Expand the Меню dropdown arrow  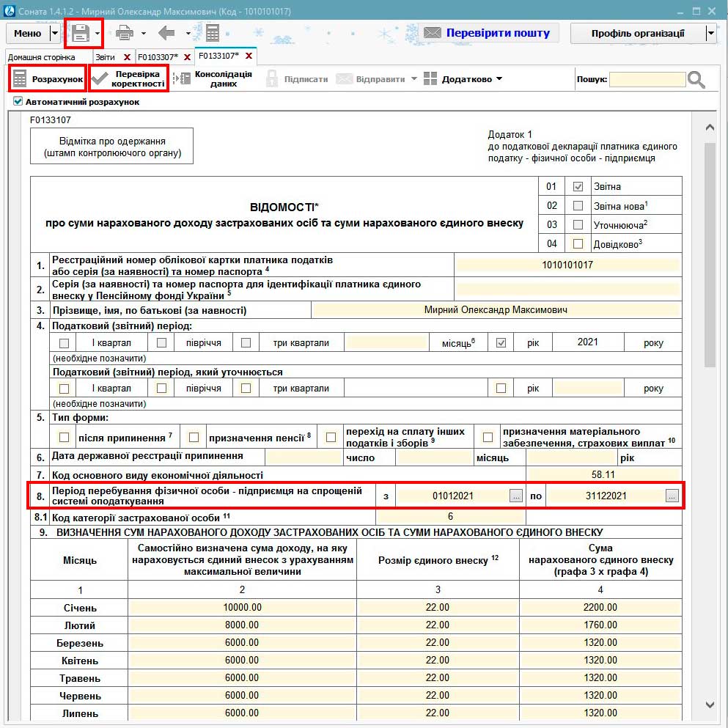click(55, 33)
